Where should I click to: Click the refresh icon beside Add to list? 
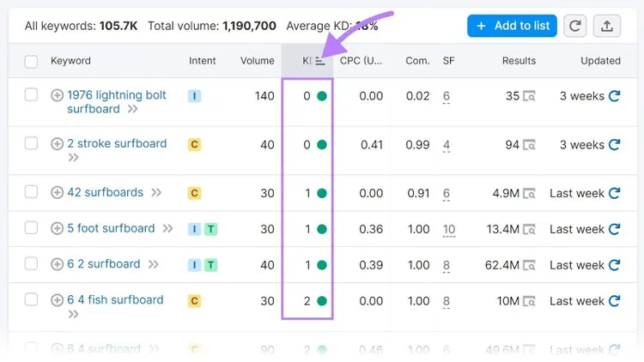point(574,26)
